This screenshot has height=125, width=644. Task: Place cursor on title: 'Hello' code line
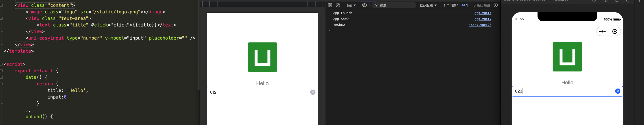pyautogui.click(x=68, y=90)
